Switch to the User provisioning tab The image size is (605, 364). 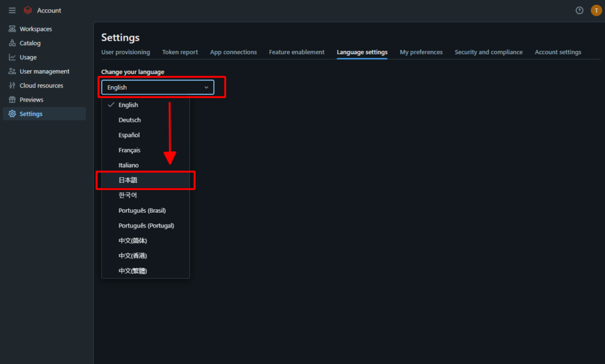tap(125, 52)
